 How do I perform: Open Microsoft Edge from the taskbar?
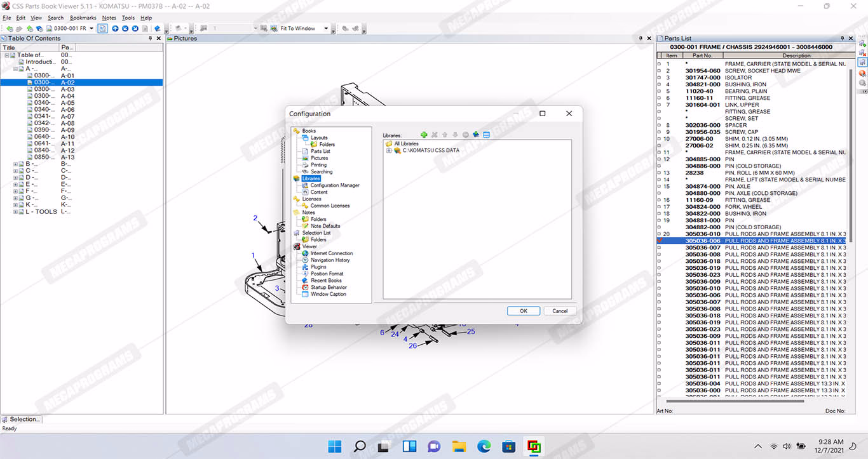pyautogui.click(x=484, y=446)
